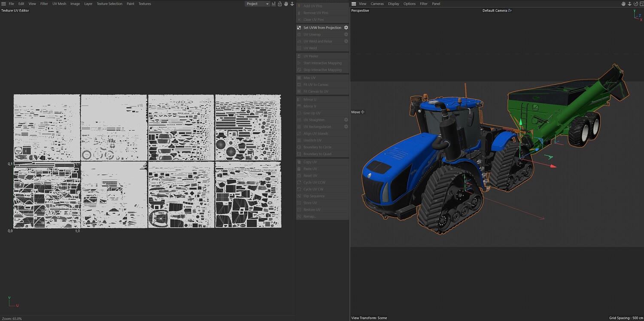The image size is (644, 321).
Task: Click the viewport XYZ axis gizmo
Action: (x=638, y=16)
